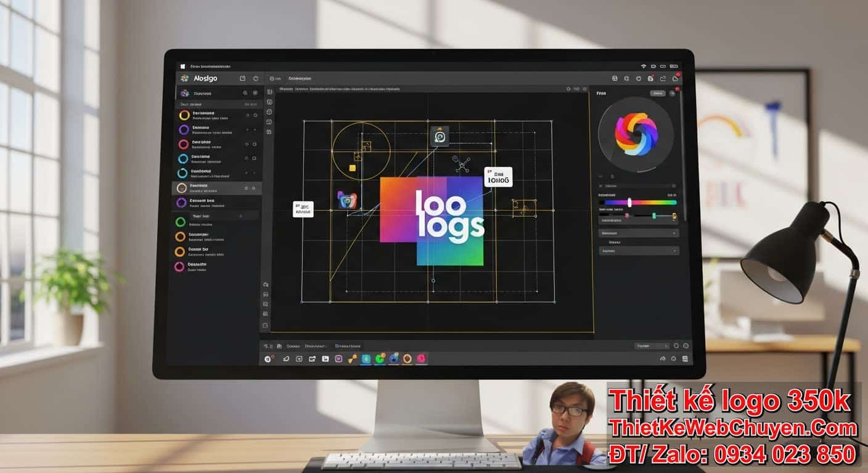Select the highlighted layer with the beige ring
The width and height of the screenshot is (868, 473).
[x=216, y=188]
